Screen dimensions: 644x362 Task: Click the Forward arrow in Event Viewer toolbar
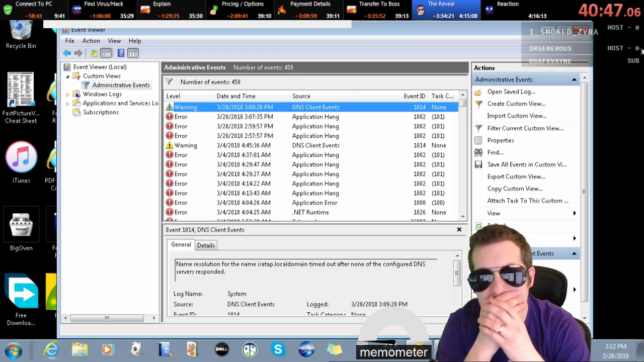pos(78,53)
